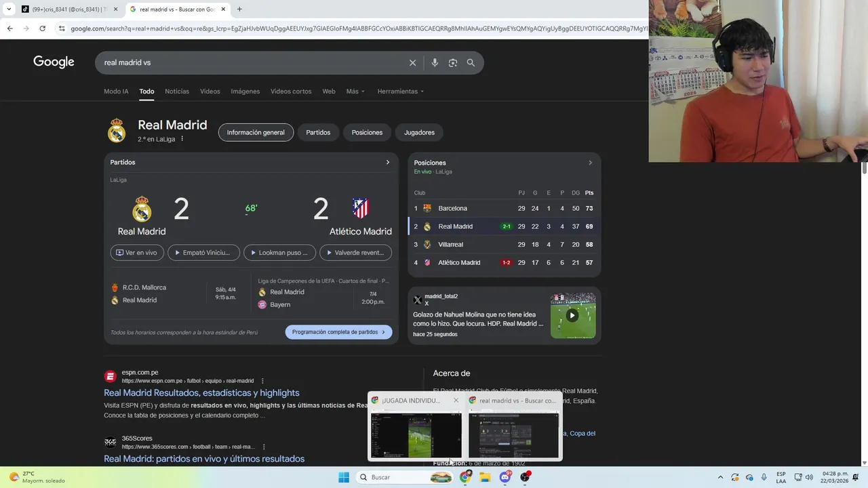Viewport: 868px width, 488px height.
Task: Expand Partidos card with arrow
Action: point(388,163)
